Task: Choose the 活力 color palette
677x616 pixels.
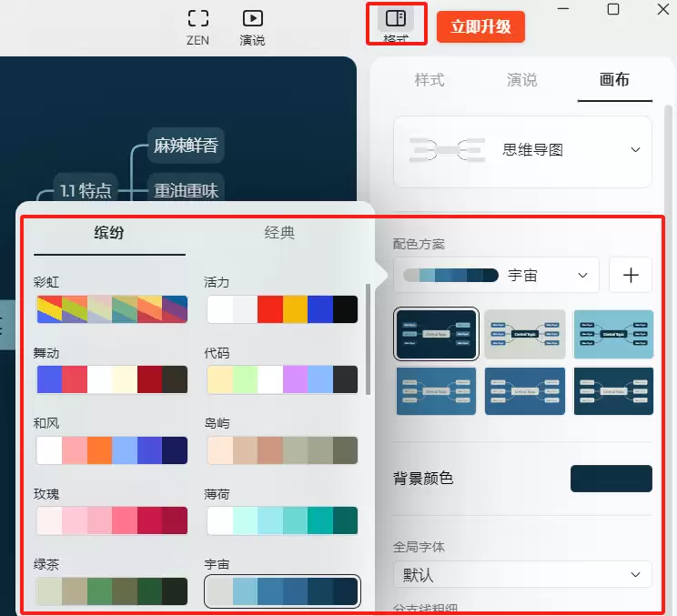Action: click(282, 309)
